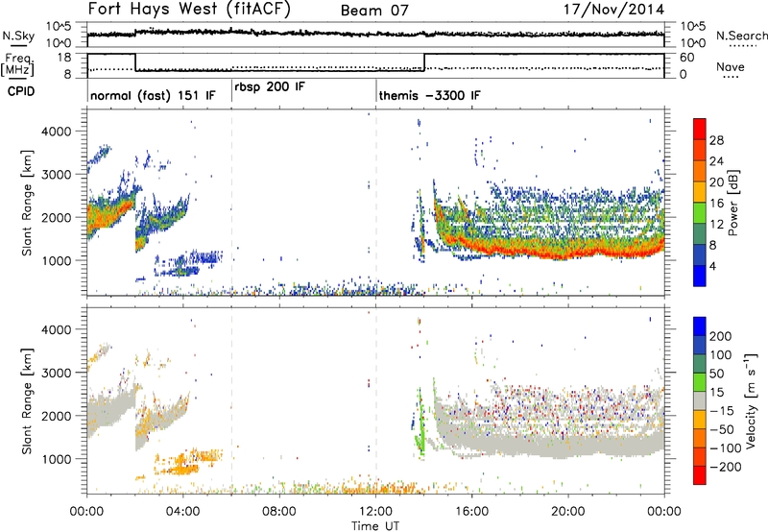Click the '28' tick on the Power scale
The image size is (768, 532).
coord(716,140)
